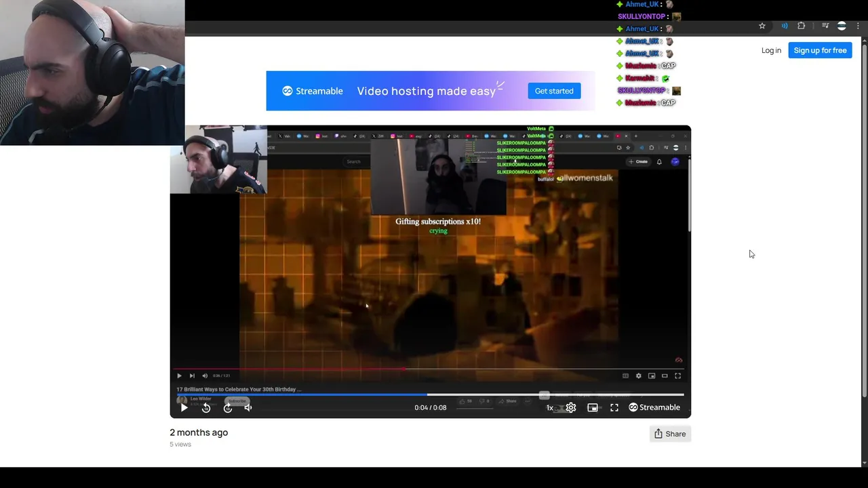The height and width of the screenshot is (488, 868).
Task: Open the browser profile avatar
Action: pos(842,26)
